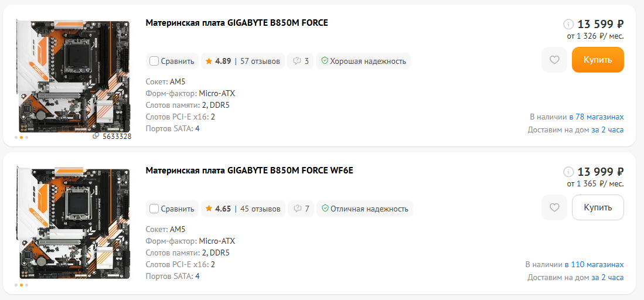Click shield icon by Хорошая надежность
The height and width of the screenshot is (300, 644).
point(325,61)
